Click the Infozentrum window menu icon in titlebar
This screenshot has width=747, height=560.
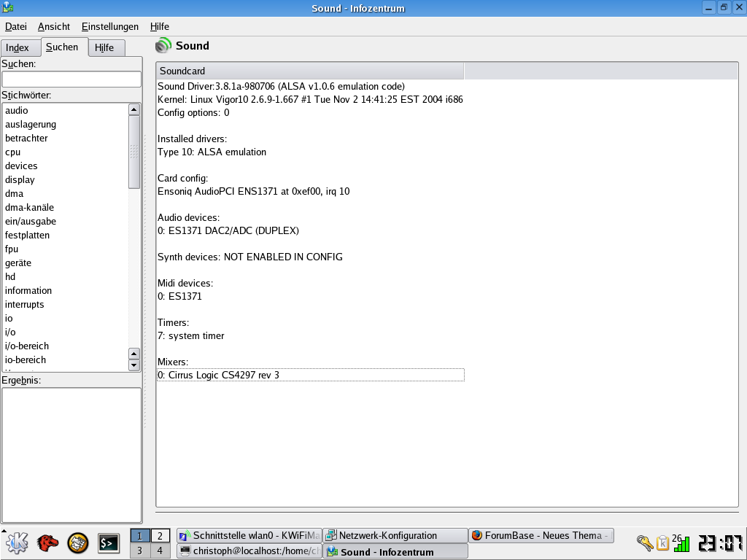7,7
